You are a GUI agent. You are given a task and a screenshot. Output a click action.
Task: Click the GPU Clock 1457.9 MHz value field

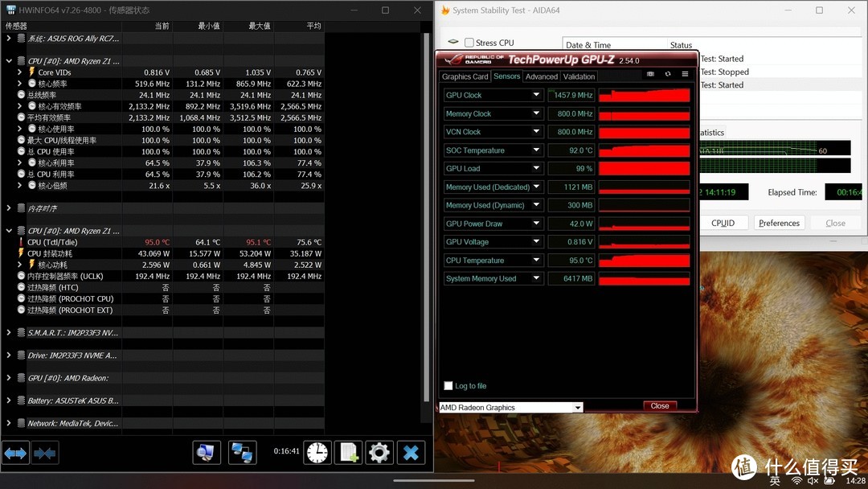click(571, 95)
